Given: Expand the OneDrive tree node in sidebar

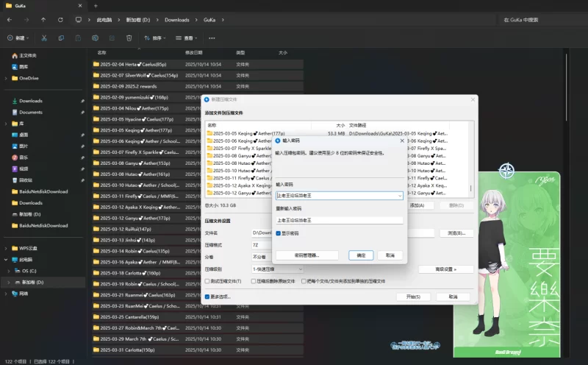Looking at the screenshot, I should pos(6,78).
